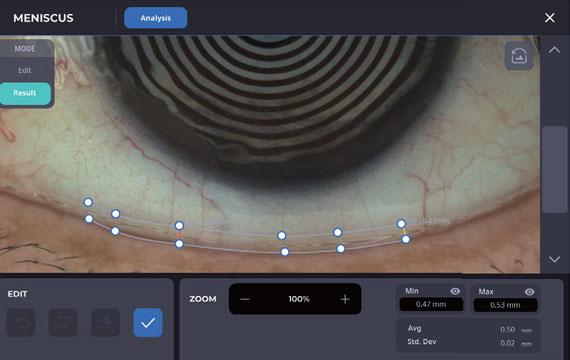570x360 pixels.
Task: Click the Min value 0.47 mm field
Action: point(431,304)
